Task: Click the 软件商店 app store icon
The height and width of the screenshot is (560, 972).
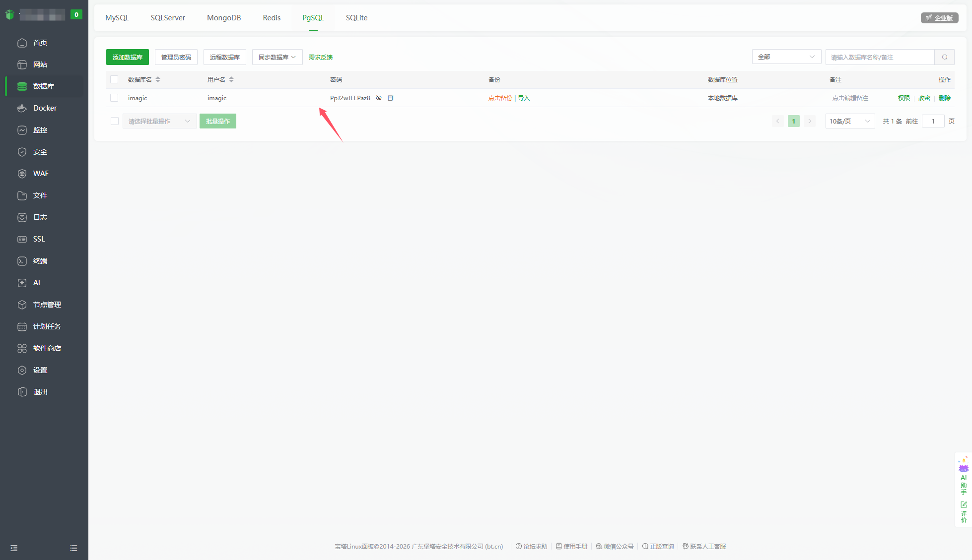Action: pos(22,348)
